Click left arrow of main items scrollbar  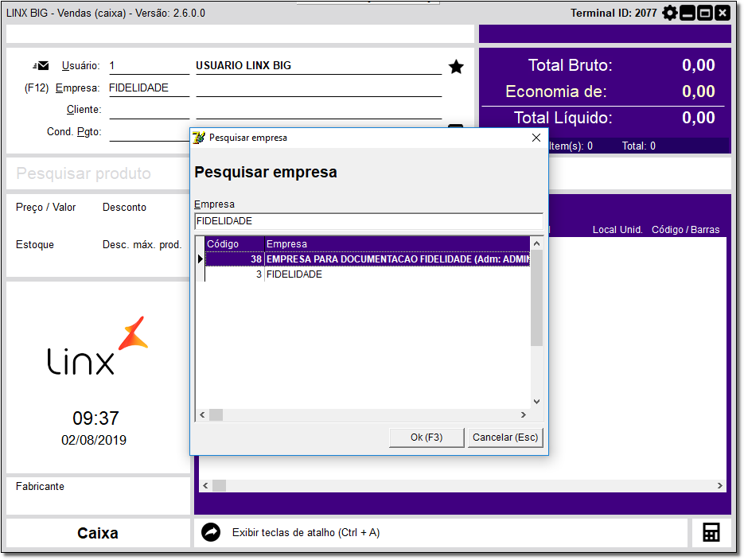click(x=205, y=485)
